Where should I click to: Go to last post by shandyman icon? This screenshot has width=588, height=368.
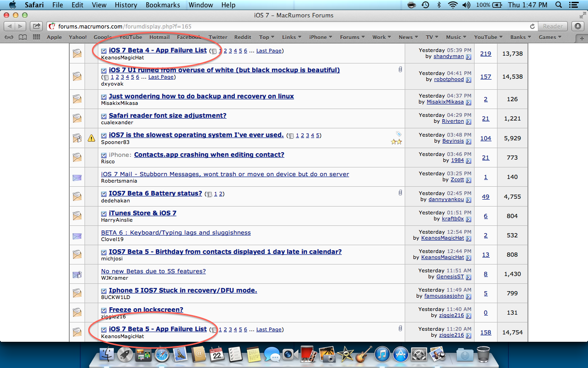[x=469, y=57]
